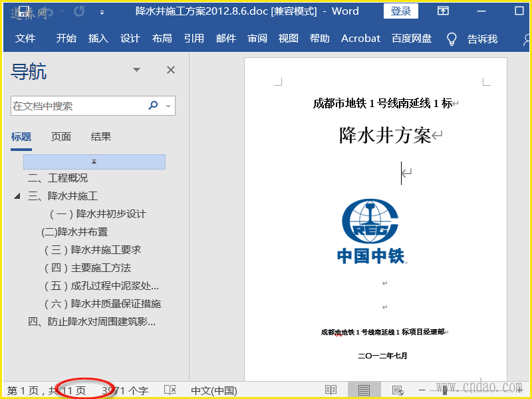
Task: Switch to Web Layout view icon
Action: pos(397,390)
